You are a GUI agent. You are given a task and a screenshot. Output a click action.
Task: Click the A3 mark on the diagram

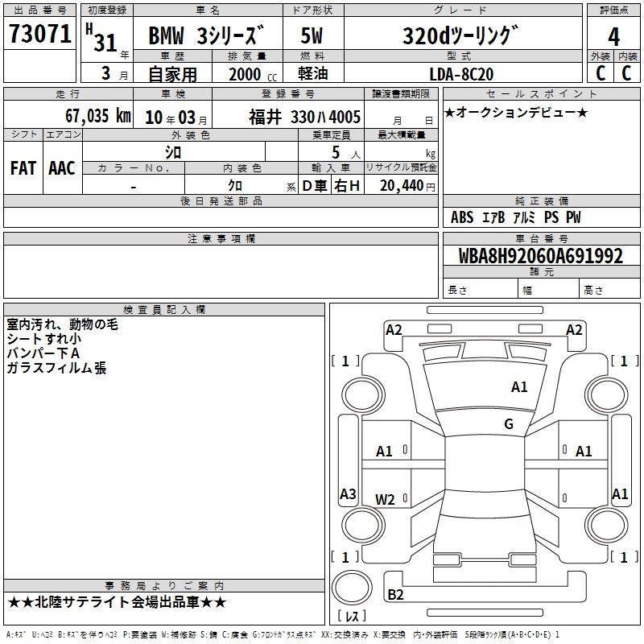pyautogui.click(x=348, y=493)
